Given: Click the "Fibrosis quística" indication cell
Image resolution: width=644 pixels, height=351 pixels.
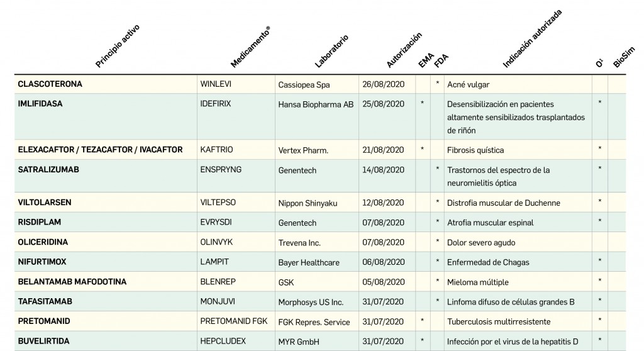Looking at the screenshot, I should [x=475, y=150].
